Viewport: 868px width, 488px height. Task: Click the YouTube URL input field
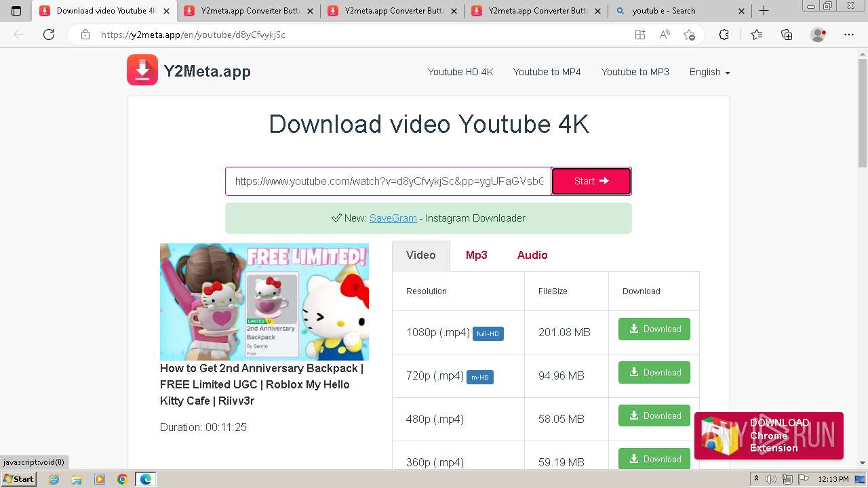coord(389,181)
